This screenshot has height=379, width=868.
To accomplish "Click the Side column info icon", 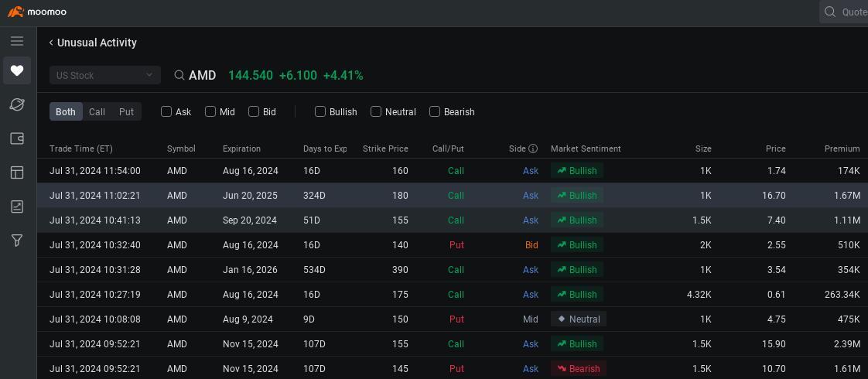I will coord(533,149).
